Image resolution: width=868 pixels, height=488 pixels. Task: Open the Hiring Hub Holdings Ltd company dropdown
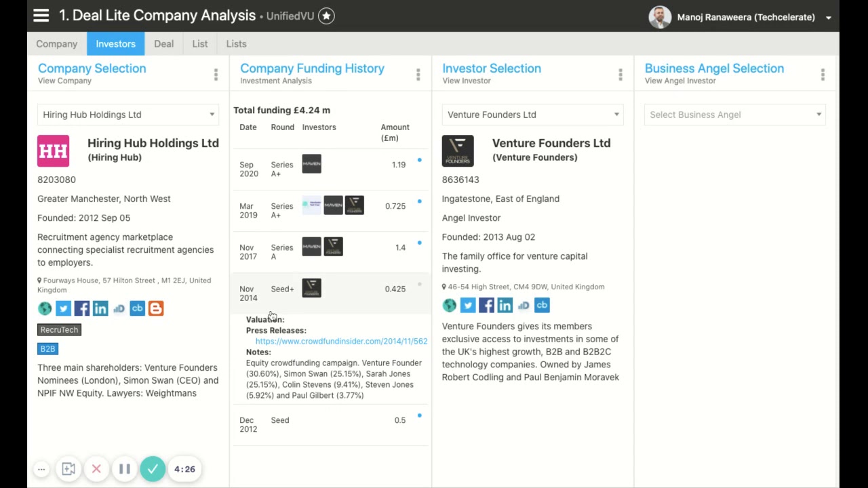click(128, 115)
